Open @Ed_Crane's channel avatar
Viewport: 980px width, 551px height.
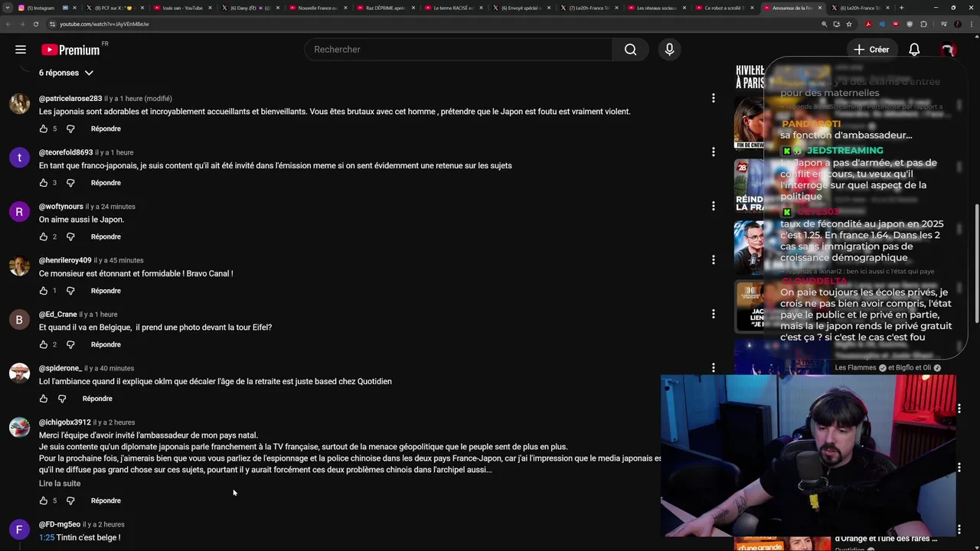[x=19, y=319]
